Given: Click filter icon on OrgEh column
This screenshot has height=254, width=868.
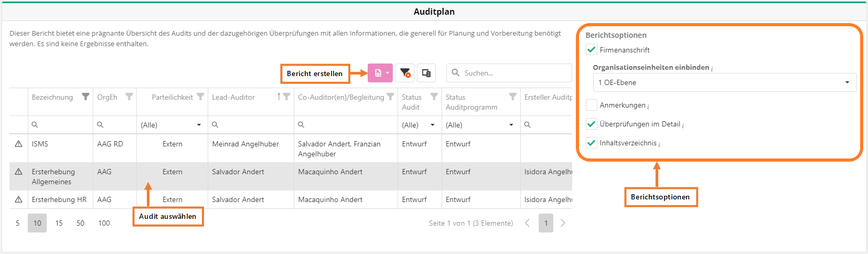Looking at the screenshot, I should [x=129, y=97].
